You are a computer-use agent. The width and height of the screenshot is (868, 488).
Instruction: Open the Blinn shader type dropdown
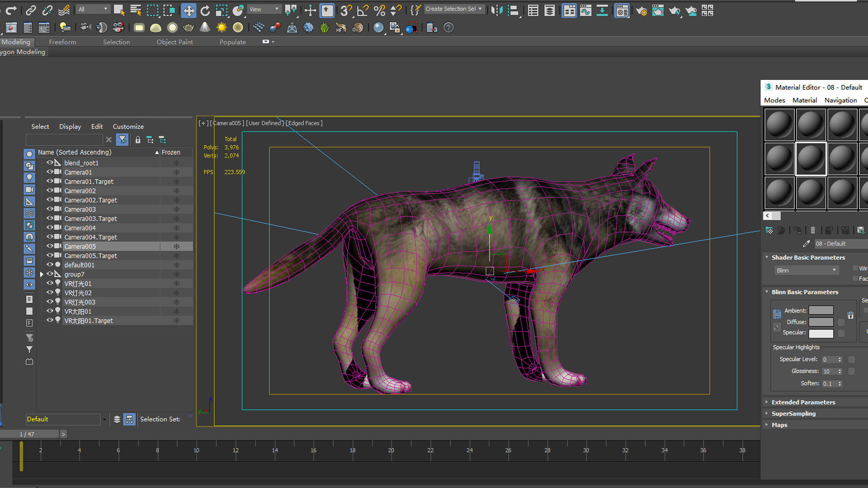click(807, 270)
